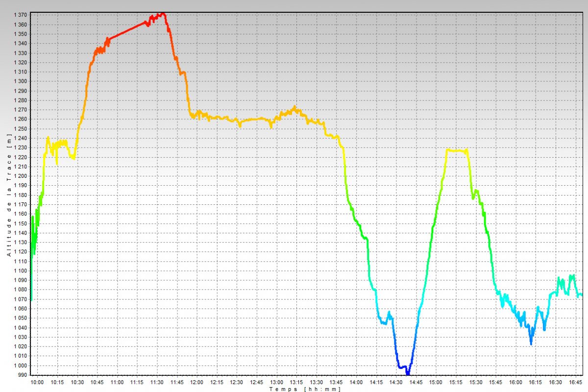Click the 1 300 altitude axis label
Screen dimensions: 588x392
[20, 81]
